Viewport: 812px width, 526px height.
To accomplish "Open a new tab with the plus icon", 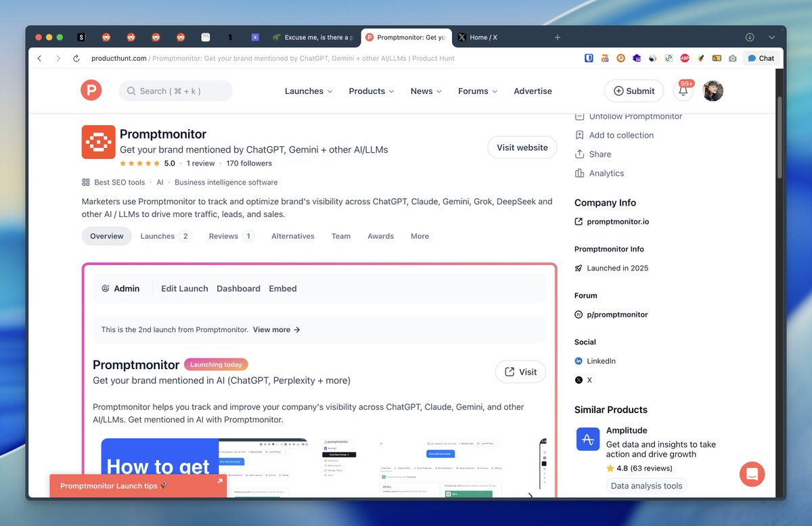I will (x=558, y=37).
